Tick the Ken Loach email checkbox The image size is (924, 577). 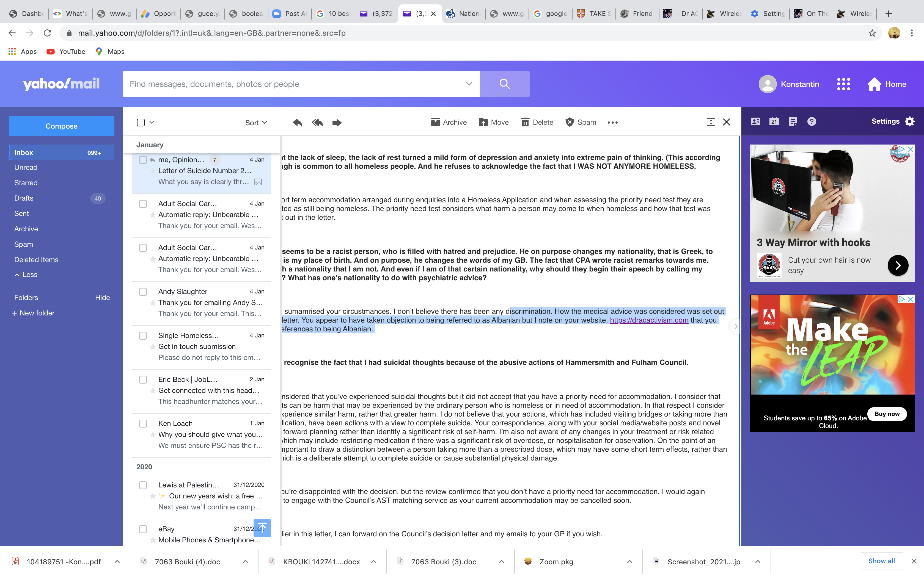[x=143, y=424]
